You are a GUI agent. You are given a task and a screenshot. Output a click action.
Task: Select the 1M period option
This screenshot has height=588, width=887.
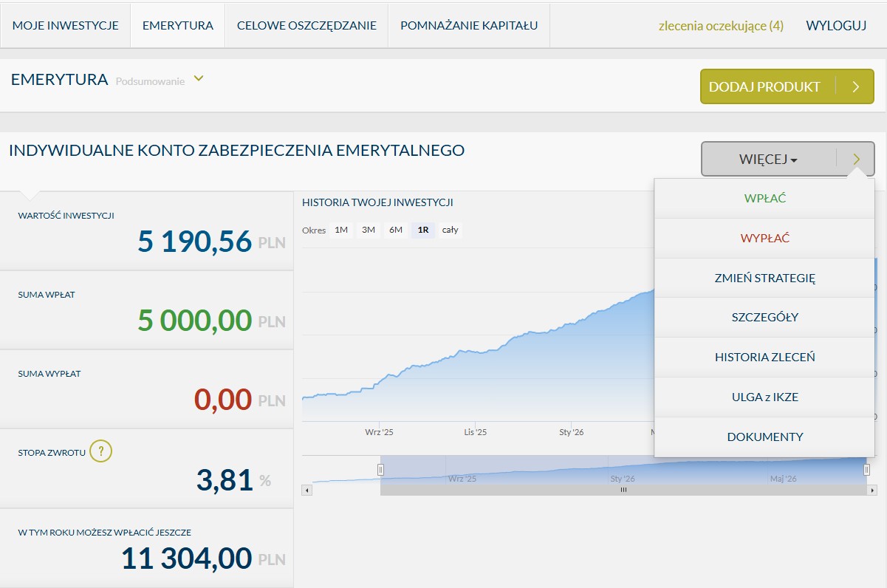341,230
